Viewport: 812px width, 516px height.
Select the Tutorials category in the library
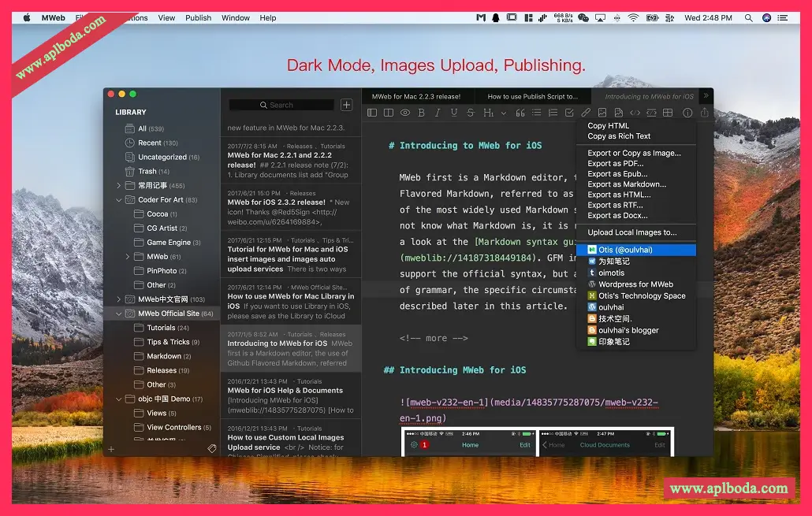tap(161, 328)
